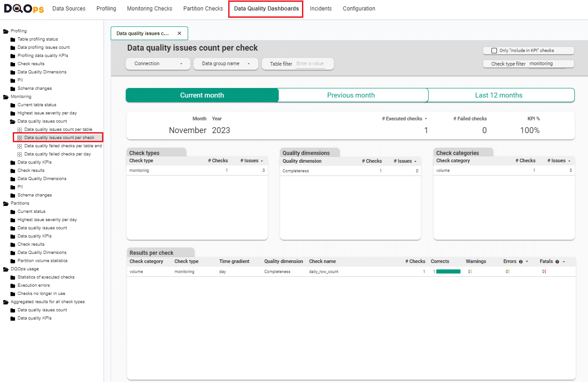The width and height of the screenshot is (588, 382).
Task: Click the green Corrects progress bar
Action: pos(448,271)
